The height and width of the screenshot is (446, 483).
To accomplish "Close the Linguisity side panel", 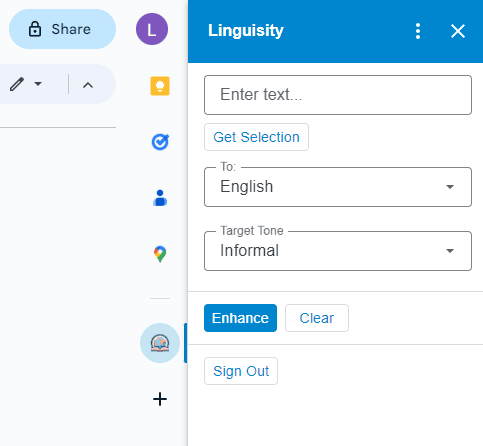I will point(458,31).
